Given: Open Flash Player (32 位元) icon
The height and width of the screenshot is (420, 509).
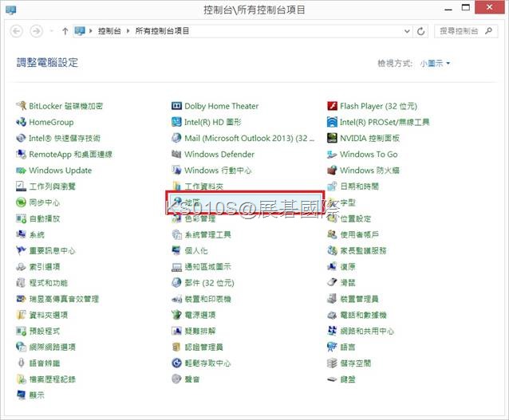Looking at the screenshot, I should tap(333, 106).
